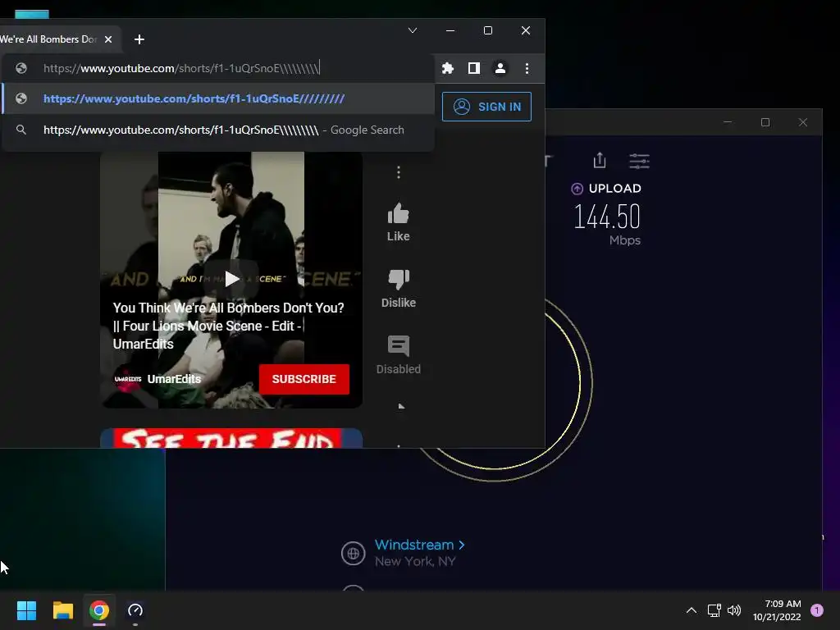Open the Windows Start menu
This screenshot has height=630, width=840.
(26, 610)
